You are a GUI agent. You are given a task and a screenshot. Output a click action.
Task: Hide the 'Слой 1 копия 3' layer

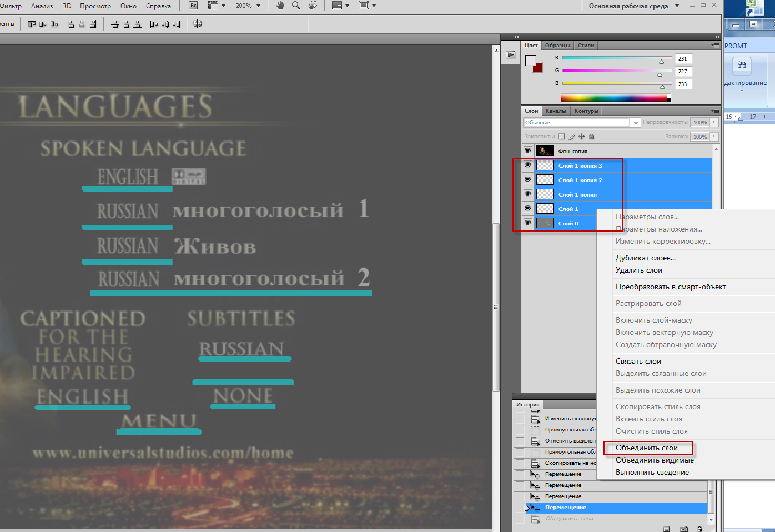tap(527, 165)
